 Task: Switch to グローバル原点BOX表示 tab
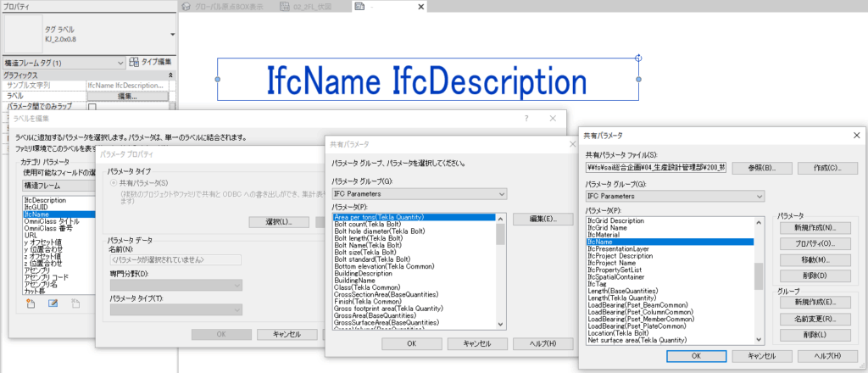click(223, 7)
